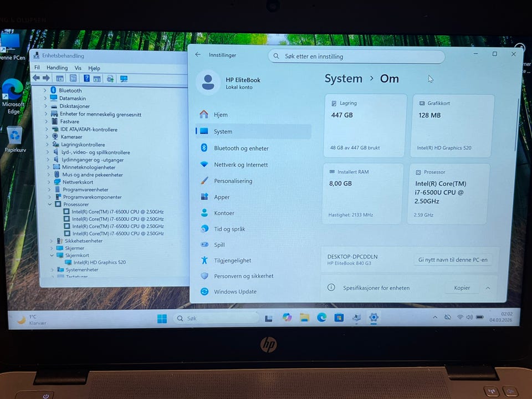Open Microsoft Store from the taskbar
Image resolution: width=532 pixels, height=399 pixels.
[x=339, y=318]
